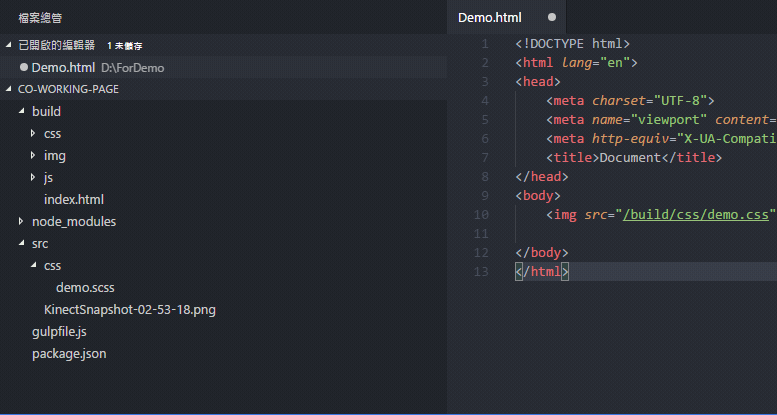Expand the css folder under build
This screenshot has width=777, height=415.
pyautogui.click(x=33, y=133)
